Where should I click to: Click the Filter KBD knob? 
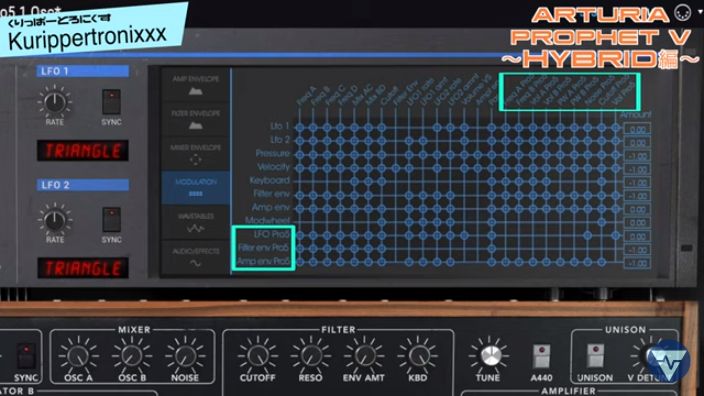pyautogui.click(x=418, y=356)
